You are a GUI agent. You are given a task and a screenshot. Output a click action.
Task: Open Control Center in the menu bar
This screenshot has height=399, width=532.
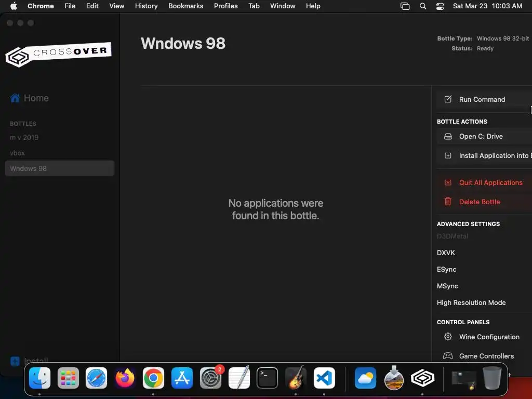pyautogui.click(x=440, y=6)
